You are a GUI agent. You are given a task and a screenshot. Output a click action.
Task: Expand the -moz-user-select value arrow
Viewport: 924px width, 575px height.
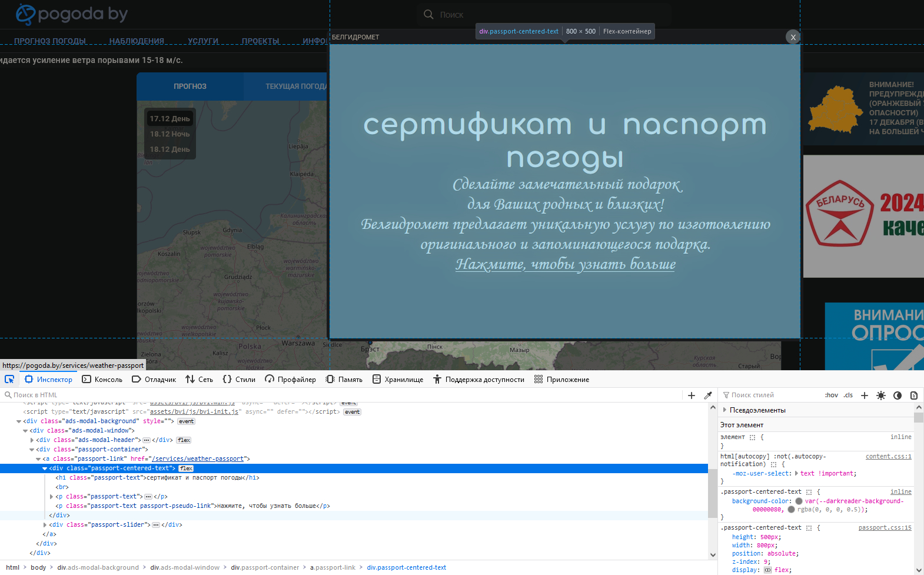coord(797,473)
